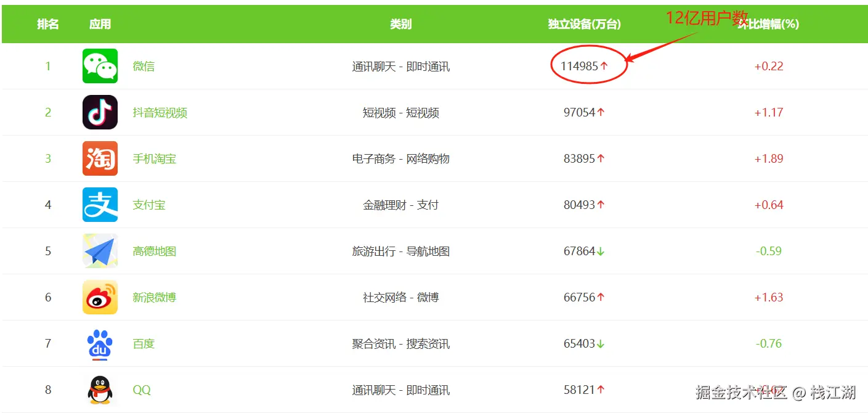Click the 类别 column header
Screen dimensions: 868x413
coord(400,24)
